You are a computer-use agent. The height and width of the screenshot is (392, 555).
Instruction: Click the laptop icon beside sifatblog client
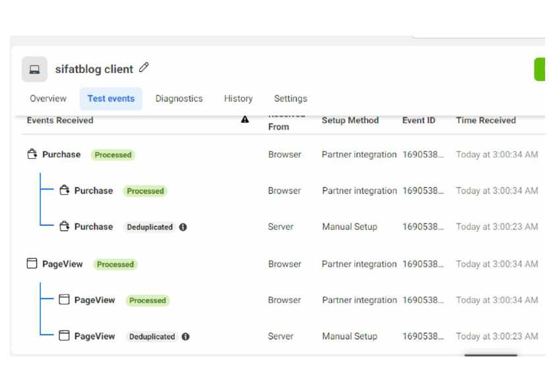point(34,69)
